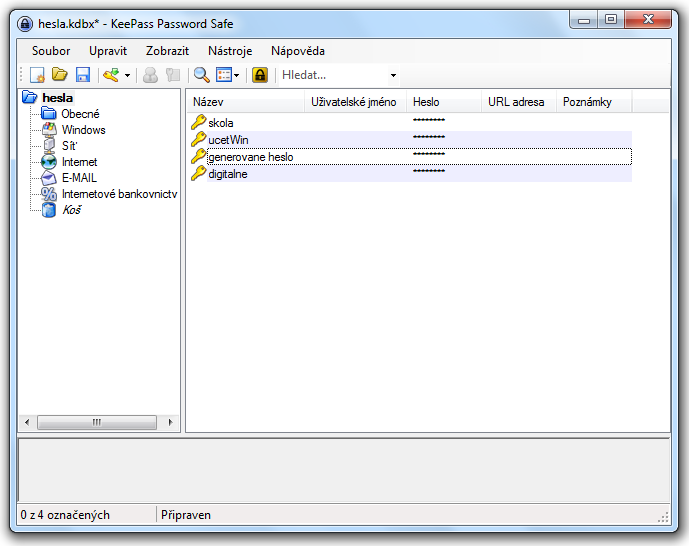The width and height of the screenshot is (689, 546).
Task: Click the hidden password of skola
Action: pyautogui.click(x=429, y=120)
